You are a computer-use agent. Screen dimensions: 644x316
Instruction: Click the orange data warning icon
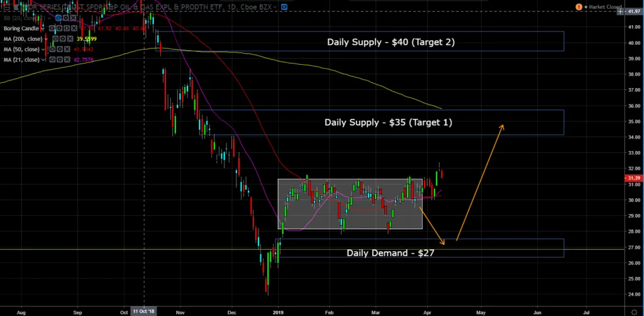pos(579,7)
